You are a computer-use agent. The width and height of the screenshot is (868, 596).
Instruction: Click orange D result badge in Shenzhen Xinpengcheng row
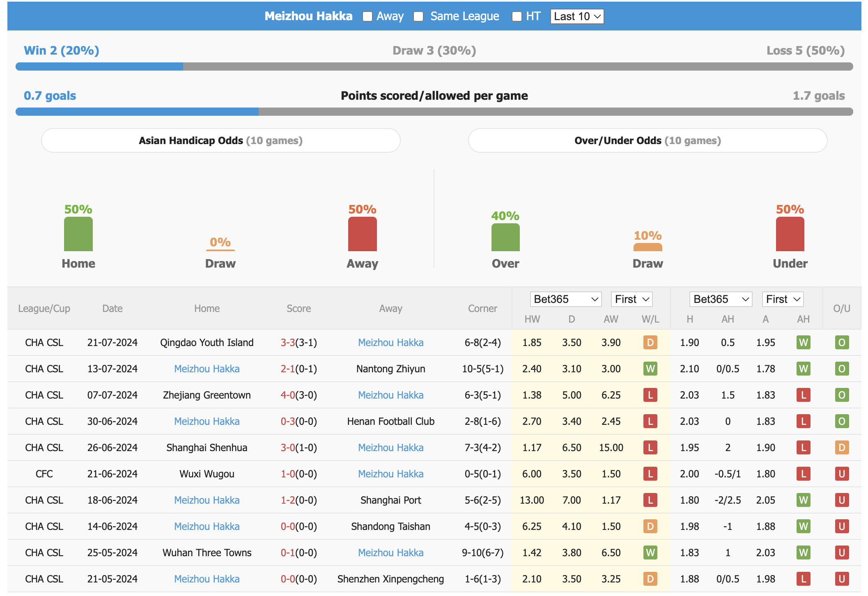click(x=650, y=579)
